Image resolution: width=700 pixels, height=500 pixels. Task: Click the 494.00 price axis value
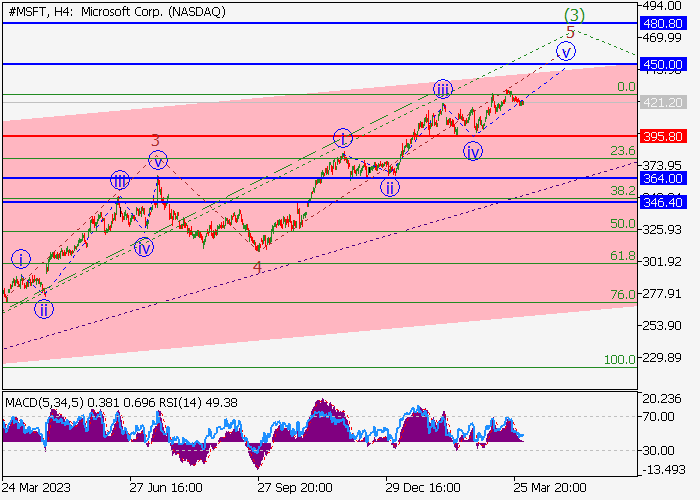(662, 6)
